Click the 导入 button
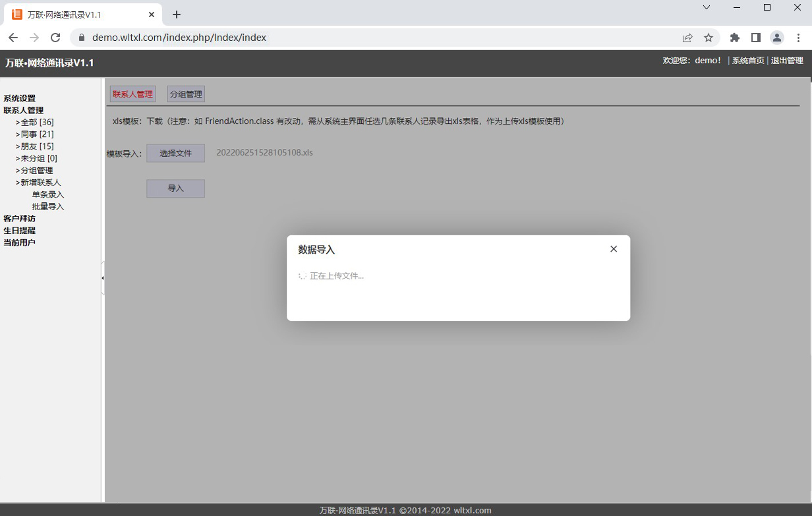Image resolution: width=812 pixels, height=516 pixels. coord(175,188)
